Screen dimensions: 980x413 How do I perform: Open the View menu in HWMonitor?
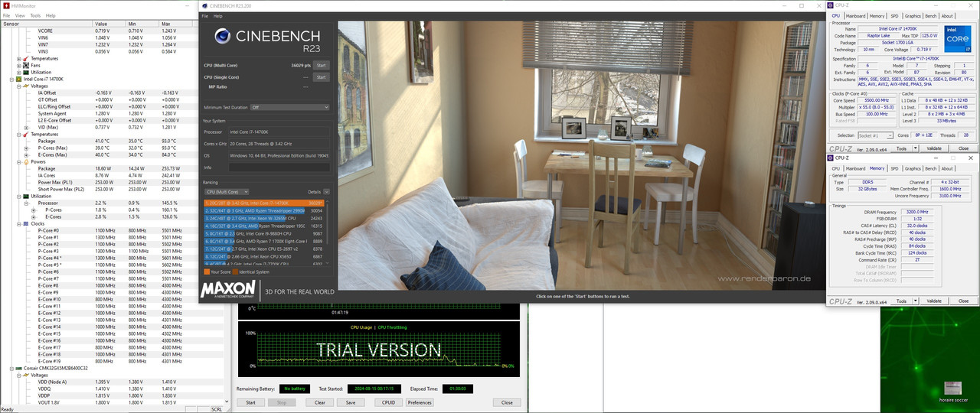(20, 15)
